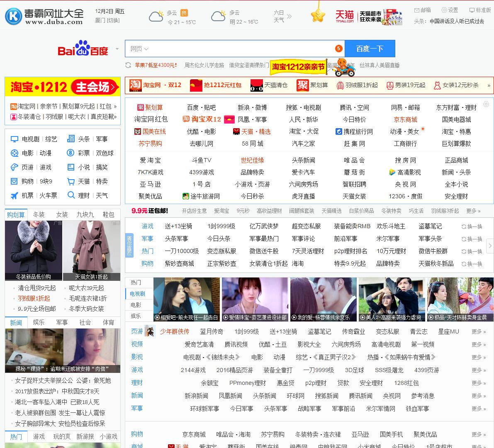494x448 pixels.
Task: Click the Duba site logo icon
Action: click(13, 16)
